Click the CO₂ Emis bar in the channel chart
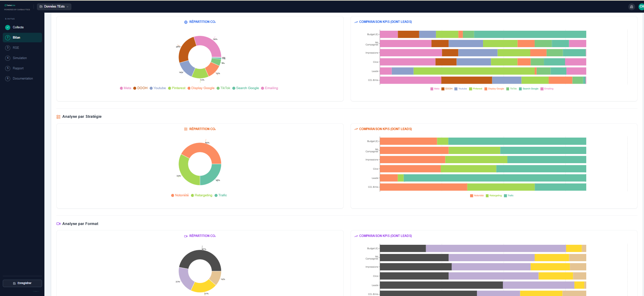Viewport: 644px width, 296px height. pos(483,80)
